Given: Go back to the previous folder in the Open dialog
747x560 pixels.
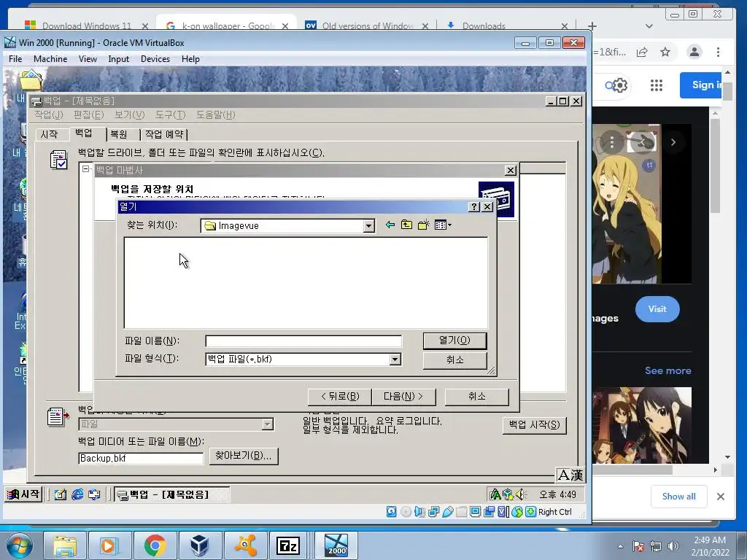Looking at the screenshot, I should pyautogui.click(x=390, y=225).
